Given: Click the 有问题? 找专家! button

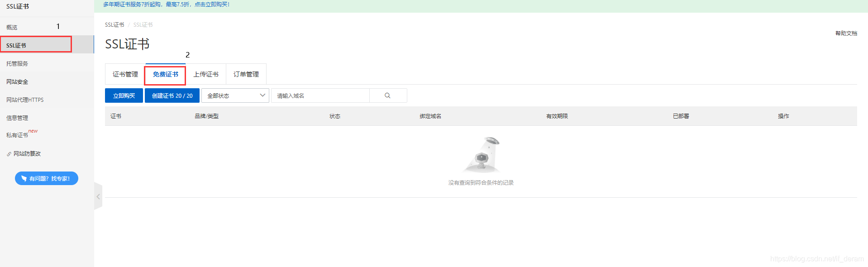Looking at the screenshot, I should (47, 178).
